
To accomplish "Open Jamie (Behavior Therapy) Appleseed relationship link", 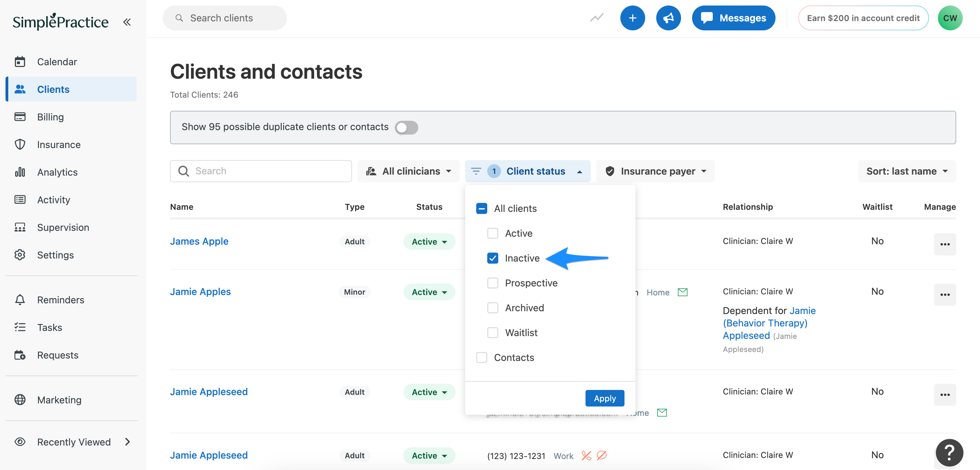I will tap(769, 323).
